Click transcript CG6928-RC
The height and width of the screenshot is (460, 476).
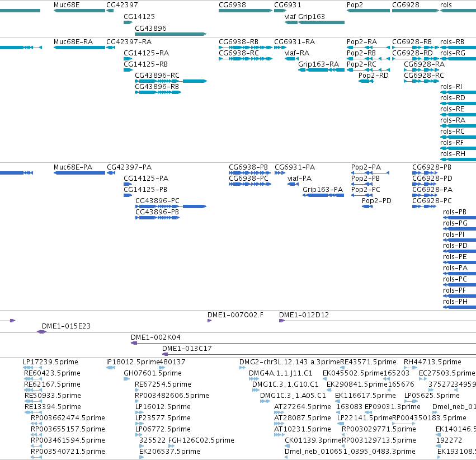tap(424, 76)
